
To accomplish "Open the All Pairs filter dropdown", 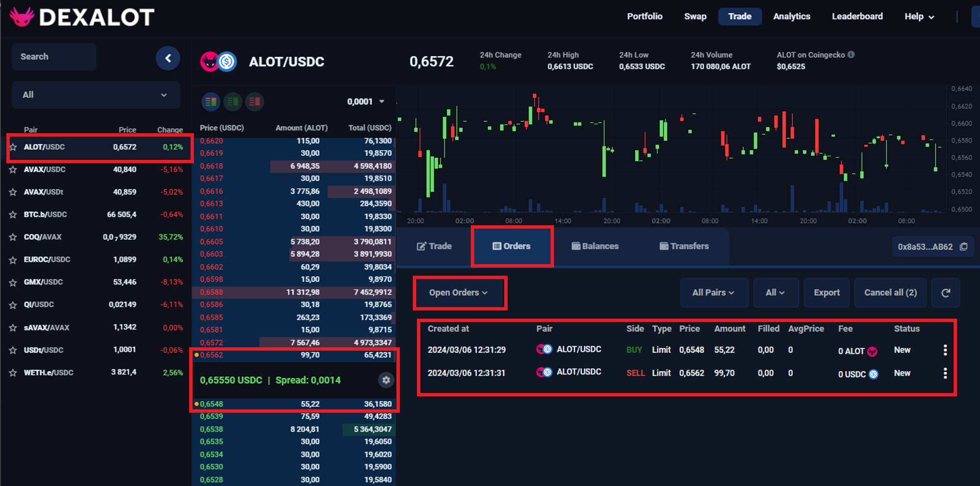I will click(x=713, y=293).
